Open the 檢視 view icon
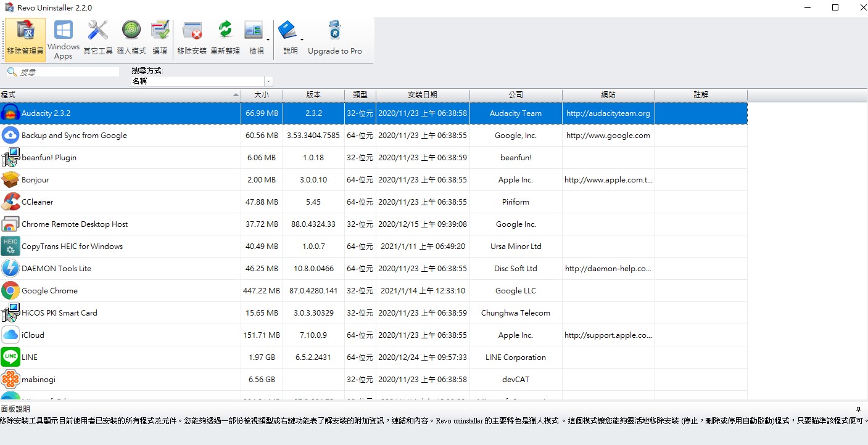 pyautogui.click(x=254, y=31)
